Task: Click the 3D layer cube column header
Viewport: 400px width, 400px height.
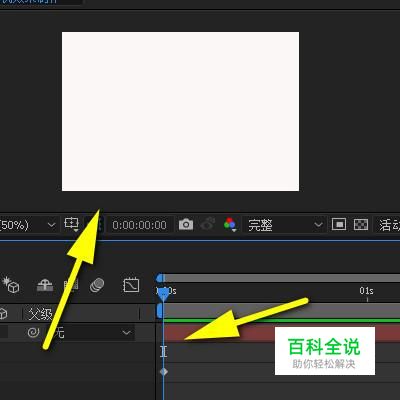Action: [3, 314]
